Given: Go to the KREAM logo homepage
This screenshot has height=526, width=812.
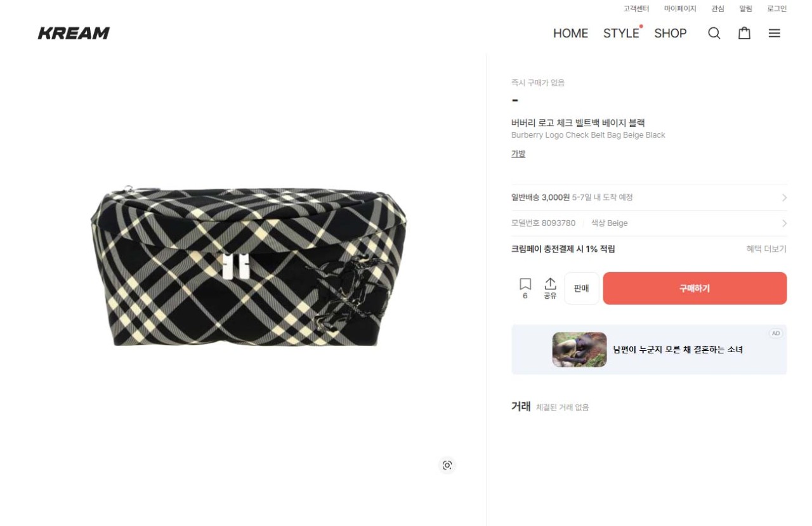Looking at the screenshot, I should pos(74,33).
